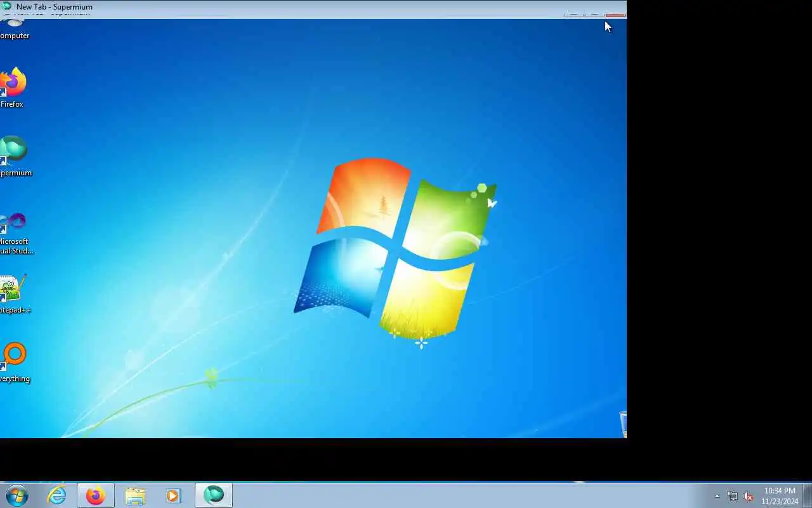Switch to Firefox in the taskbar
812x508 pixels.
(96, 495)
